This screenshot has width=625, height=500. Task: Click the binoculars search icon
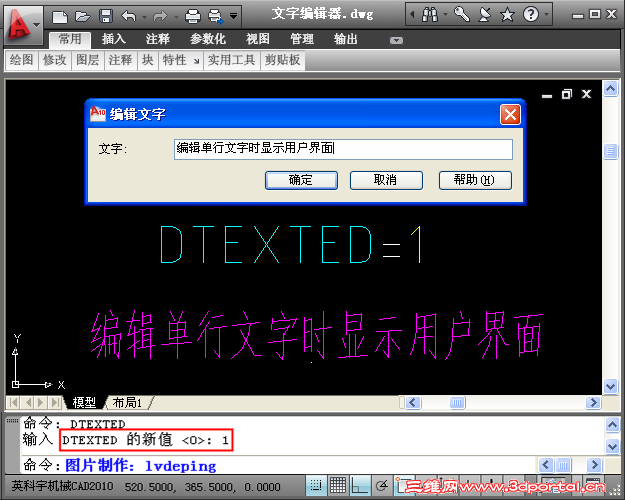[430, 15]
